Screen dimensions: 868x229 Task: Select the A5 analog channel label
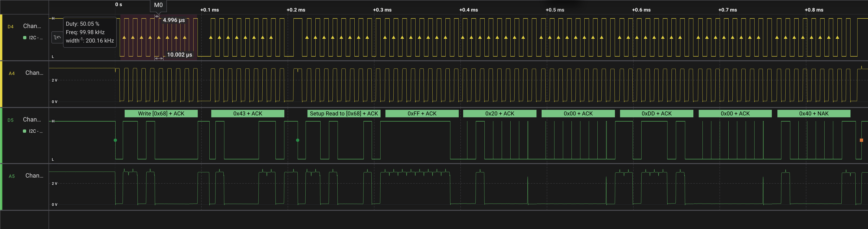12,176
